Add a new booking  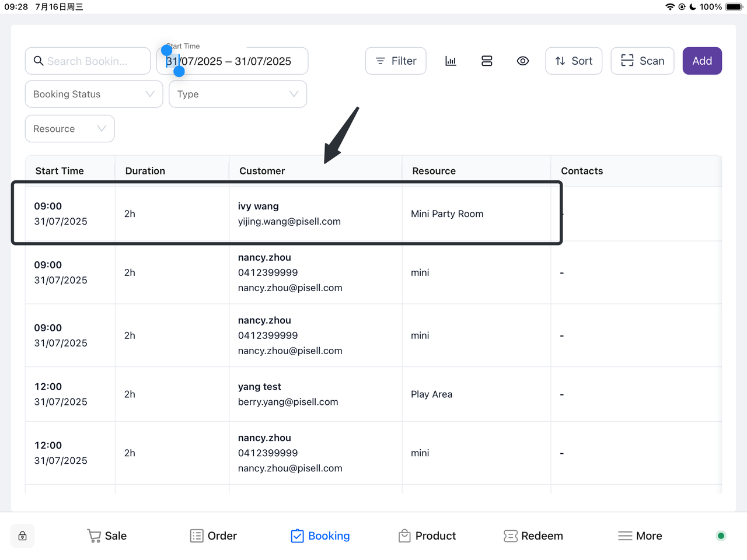702,61
